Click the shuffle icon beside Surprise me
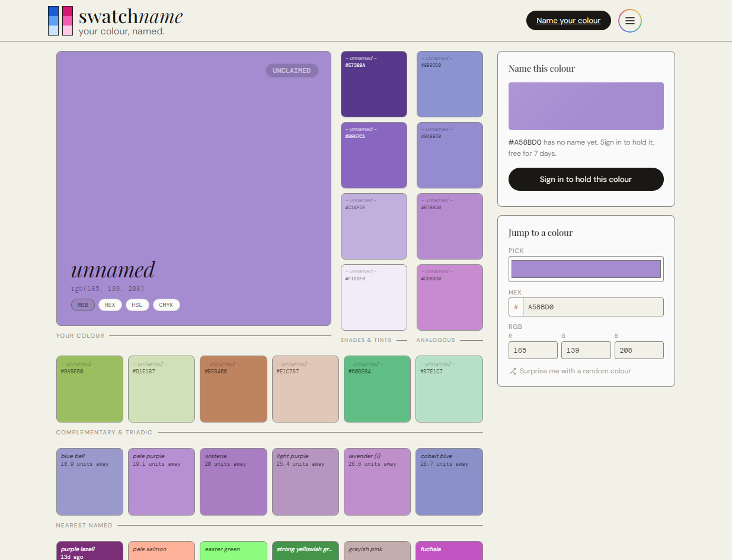 pyautogui.click(x=512, y=371)
